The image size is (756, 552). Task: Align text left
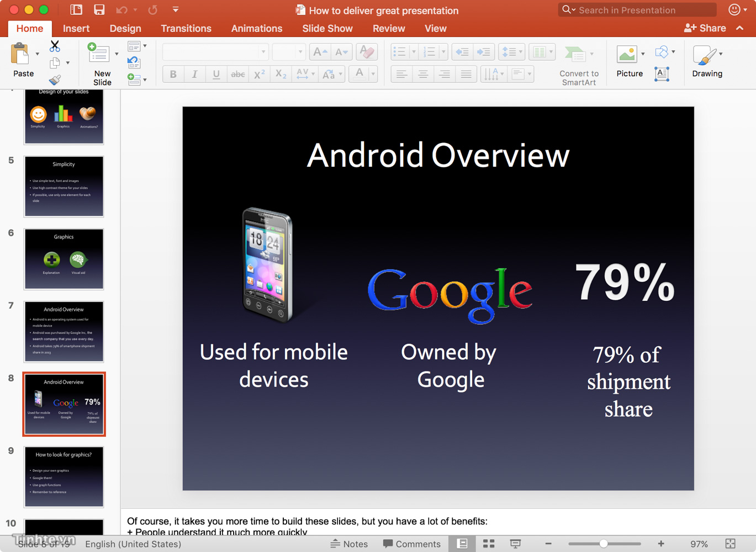click(x=401, y=74)
